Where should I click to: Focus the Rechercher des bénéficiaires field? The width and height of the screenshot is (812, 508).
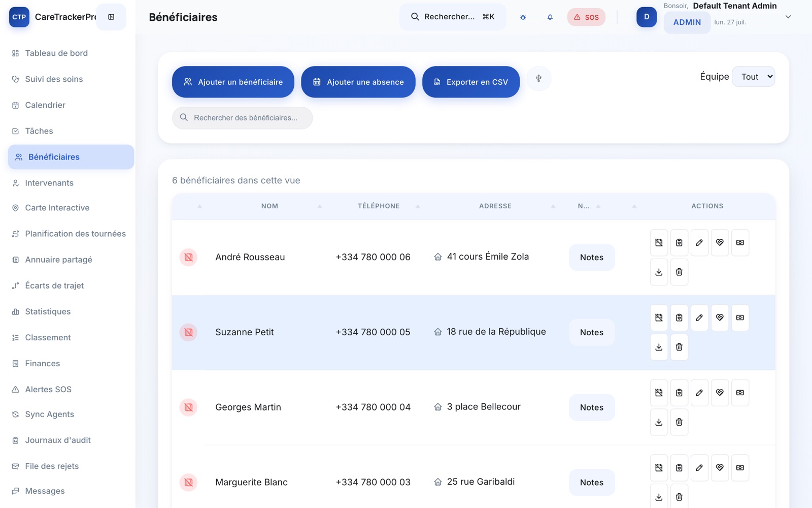(x=243, y=118)
